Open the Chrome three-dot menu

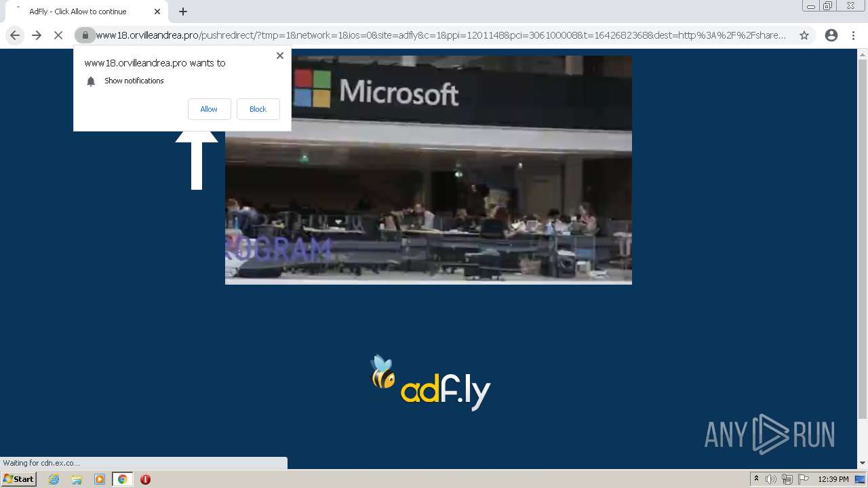tap(853, 35)
